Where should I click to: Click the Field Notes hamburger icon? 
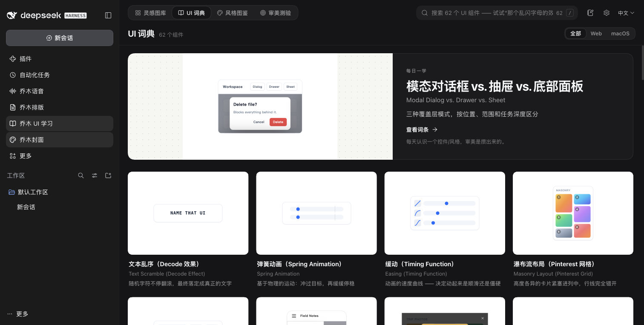pyautogui.click(x=294, y=316)
